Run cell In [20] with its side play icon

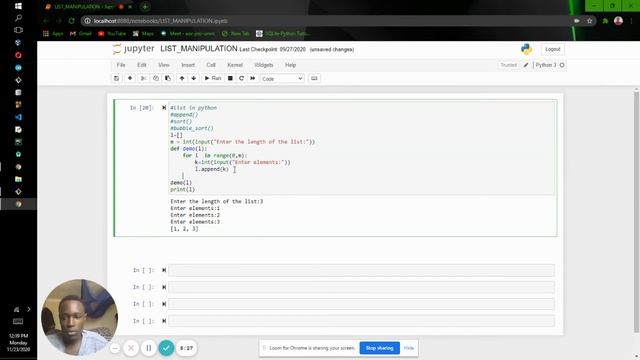[x=164, y=108]
